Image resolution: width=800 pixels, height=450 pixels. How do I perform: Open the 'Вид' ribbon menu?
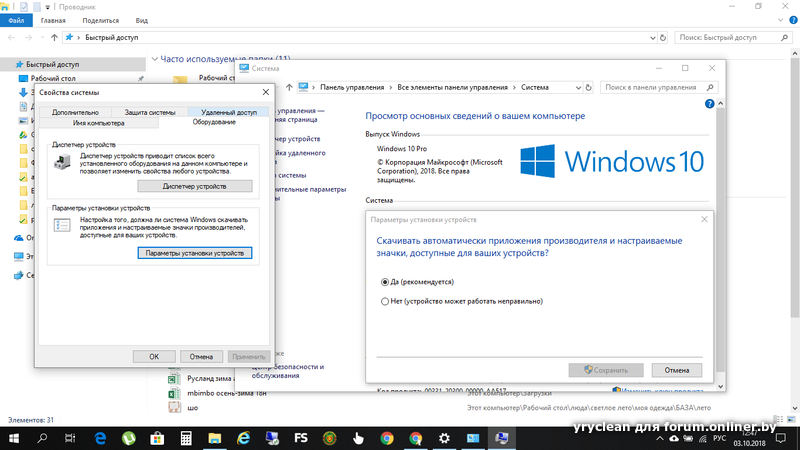click(x=142, y=19)
